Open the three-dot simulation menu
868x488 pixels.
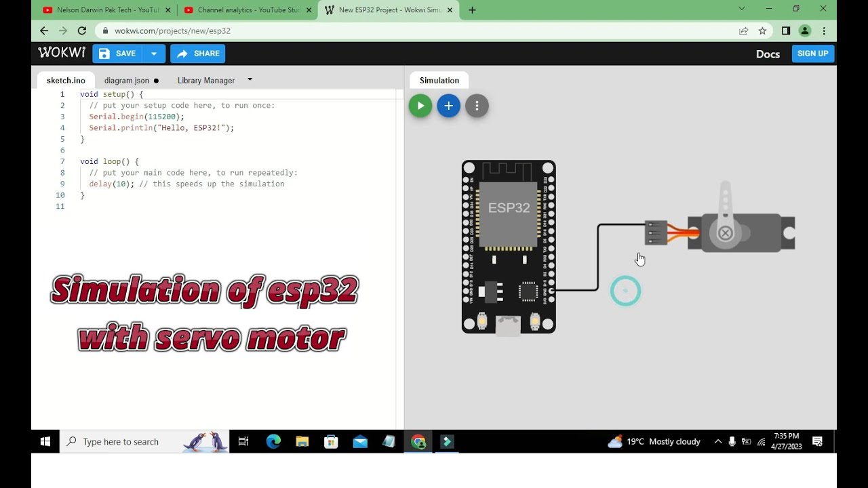point(477,106)
